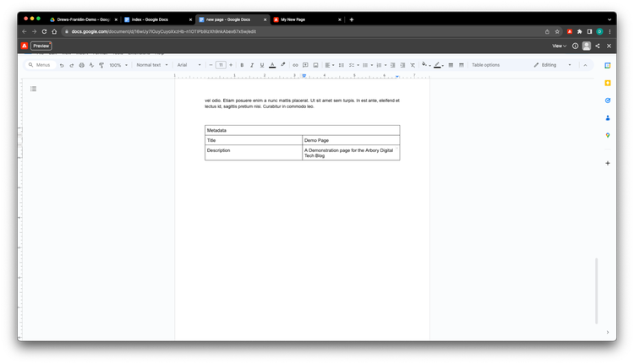
Task: Switch to the My New Page tab
Action: (x=308, y=19)
